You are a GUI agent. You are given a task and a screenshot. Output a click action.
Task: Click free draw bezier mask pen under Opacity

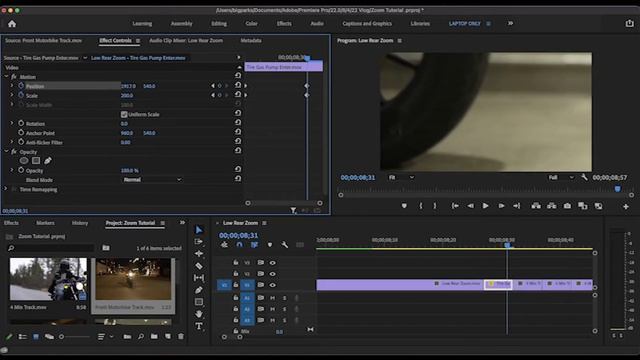[48, 161]
